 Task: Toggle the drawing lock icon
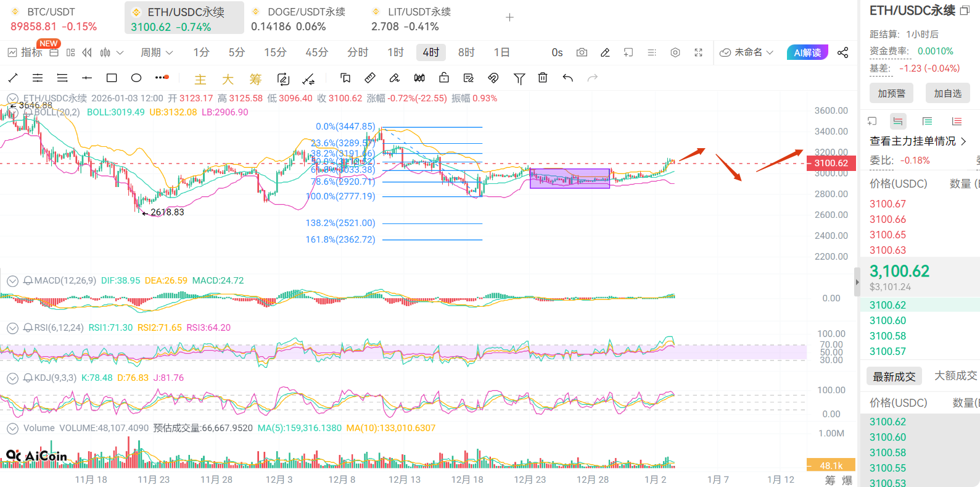[444, 78]
